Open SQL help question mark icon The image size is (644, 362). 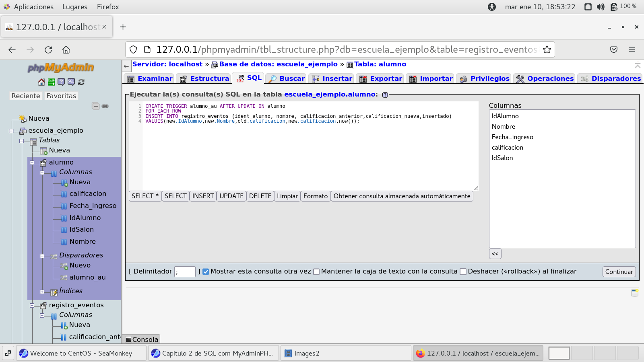pyautogui.click(x=385, y=95)
